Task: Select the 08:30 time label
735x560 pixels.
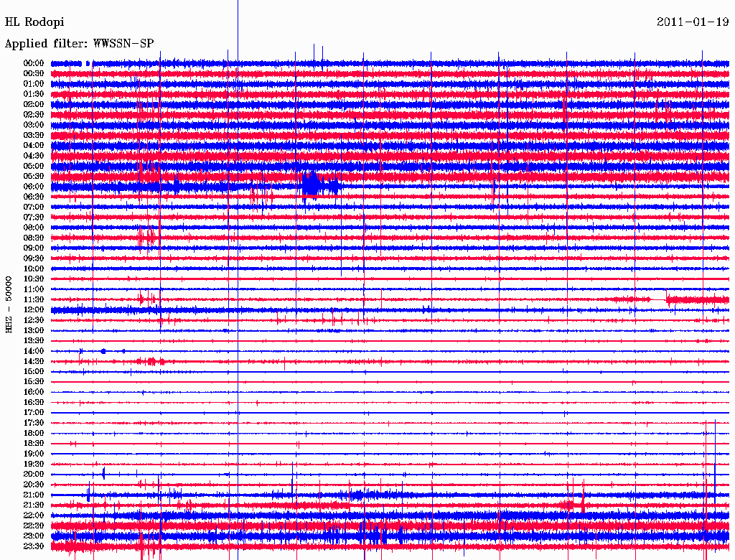Action: [34, 238]
